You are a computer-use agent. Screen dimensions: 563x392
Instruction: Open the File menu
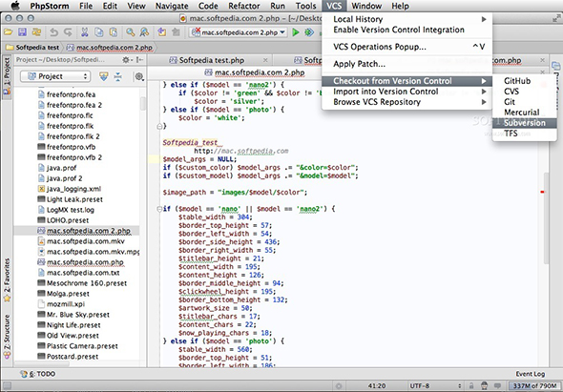[x=86, y=6]
